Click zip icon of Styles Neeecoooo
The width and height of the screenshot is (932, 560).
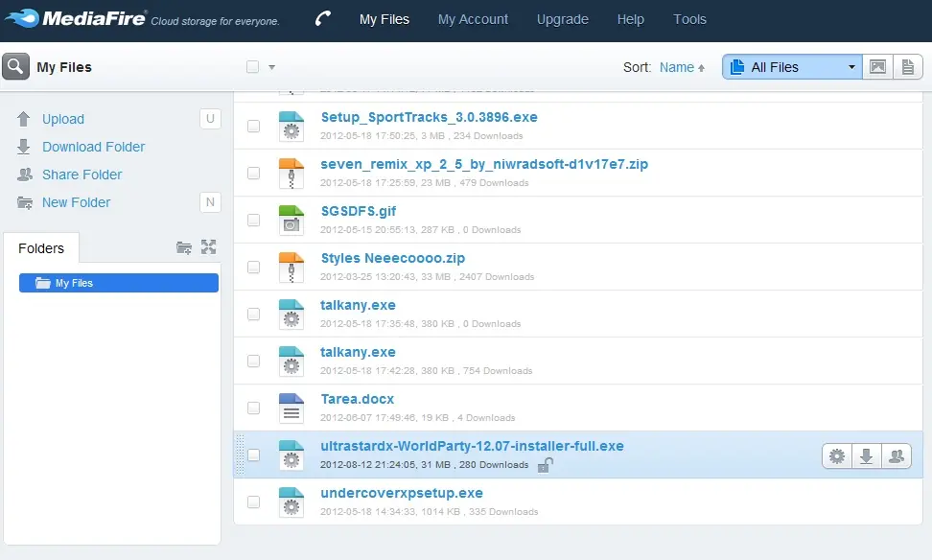(291, 267)
